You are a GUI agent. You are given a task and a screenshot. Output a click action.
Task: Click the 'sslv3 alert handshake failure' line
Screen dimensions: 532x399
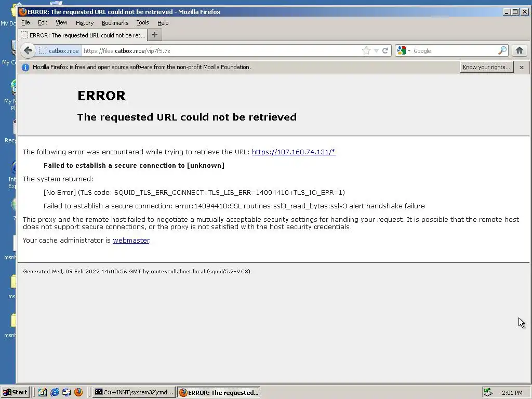(x=234, y=206)
